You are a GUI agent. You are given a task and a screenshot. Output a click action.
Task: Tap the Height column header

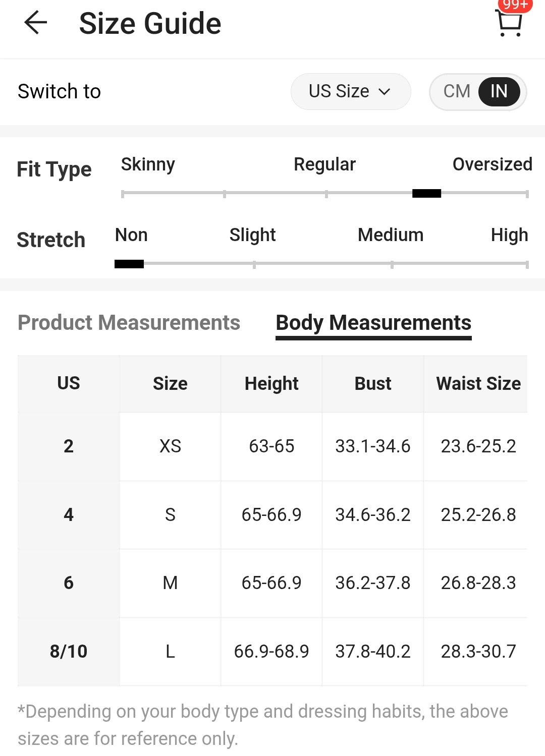[x=271, y=384]
